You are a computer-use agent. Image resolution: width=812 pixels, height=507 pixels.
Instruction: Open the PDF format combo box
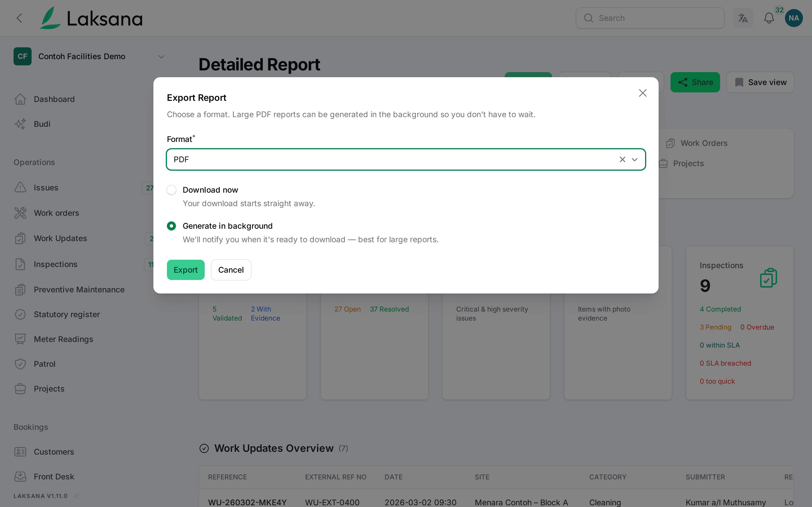coord(406,160)
